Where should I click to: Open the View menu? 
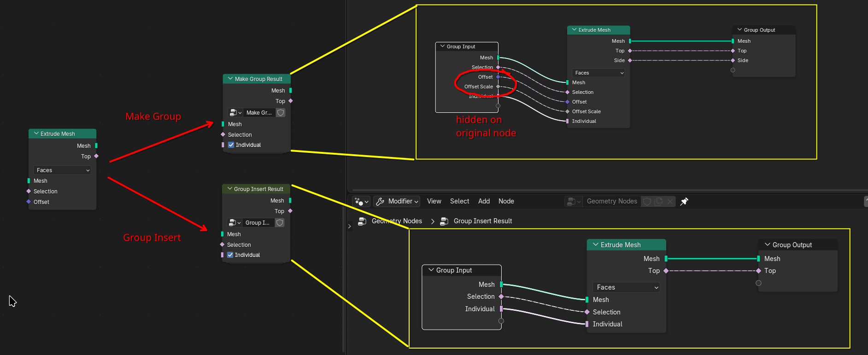coord(434,201)
